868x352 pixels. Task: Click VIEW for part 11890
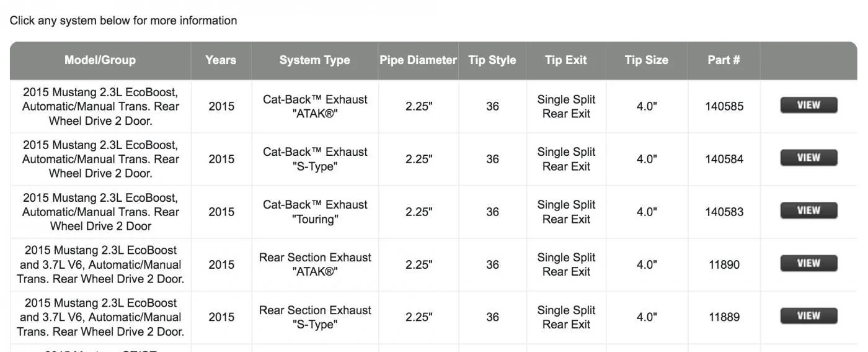[x=808, y=263]
